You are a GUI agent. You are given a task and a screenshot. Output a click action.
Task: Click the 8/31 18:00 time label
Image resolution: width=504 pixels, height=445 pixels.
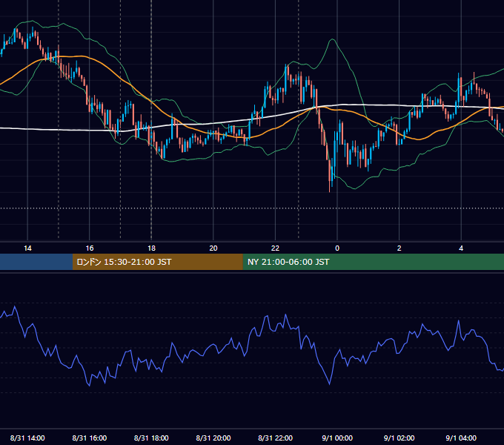151,438
